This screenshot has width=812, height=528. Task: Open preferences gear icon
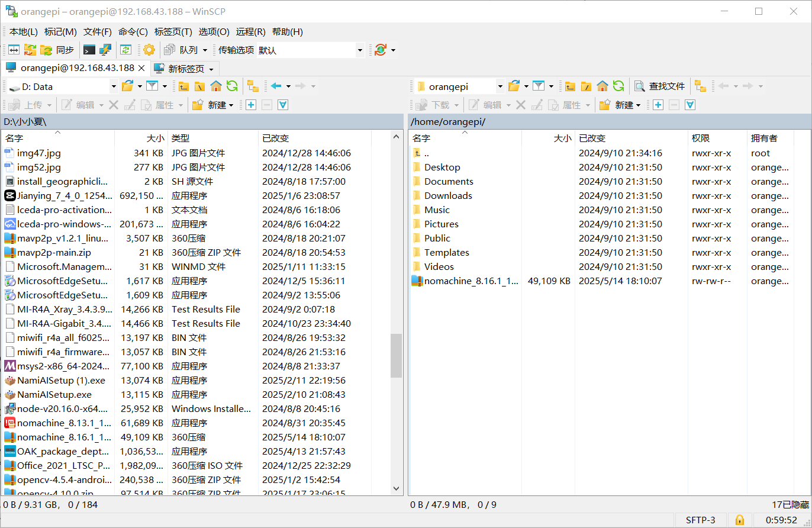(x=149, y=50)
